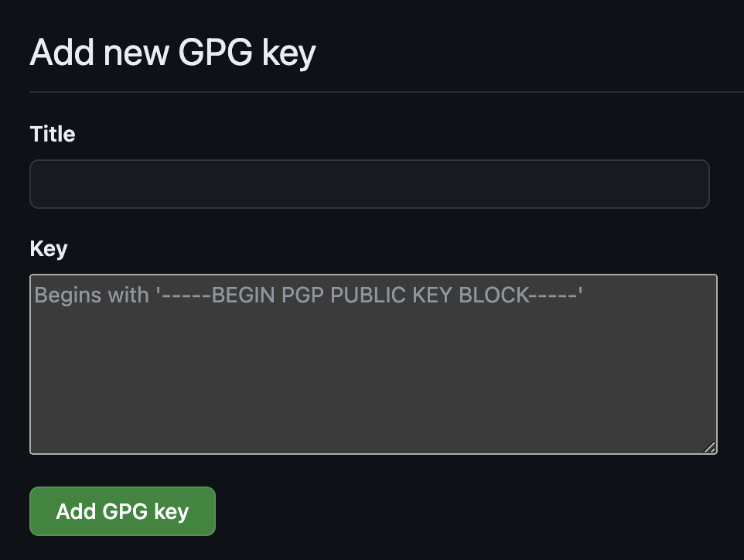Focus the Key text area
Screen dimensions: 744x560
point(373,364)
